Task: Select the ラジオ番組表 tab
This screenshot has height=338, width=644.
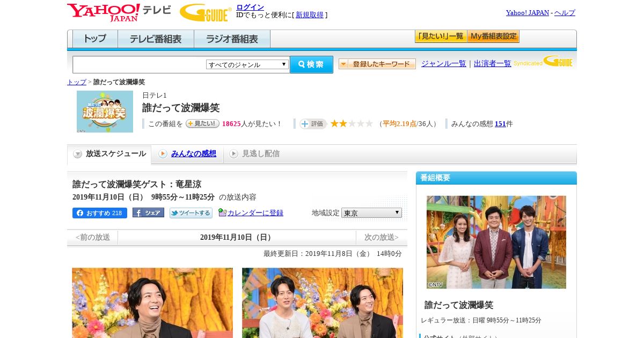Action: [x=232, y=39]
